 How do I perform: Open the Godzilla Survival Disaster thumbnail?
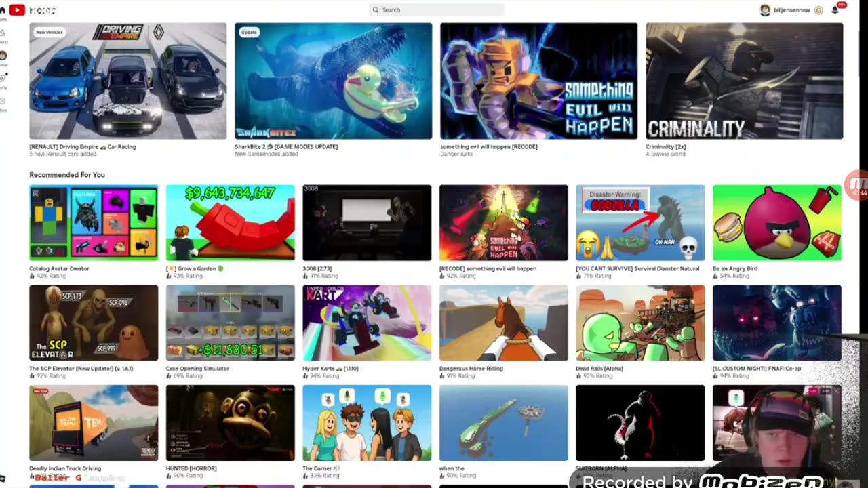pyautogui.click(x=640, y=223)
